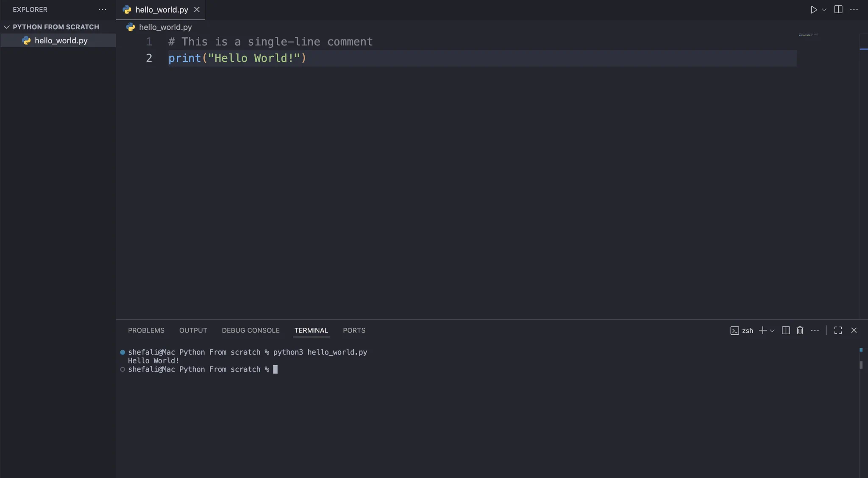868x478 pixels.
Task: Kill terminal with the trash icon
Action: (x=800, y=330)
